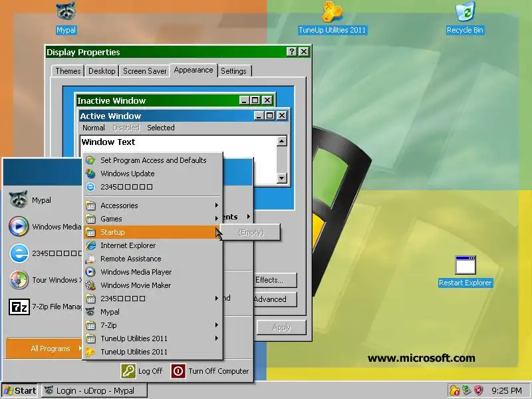
Task: Click the Mypal raccoon icon in Start menu pinned list
Action: (x=19, y=200)
